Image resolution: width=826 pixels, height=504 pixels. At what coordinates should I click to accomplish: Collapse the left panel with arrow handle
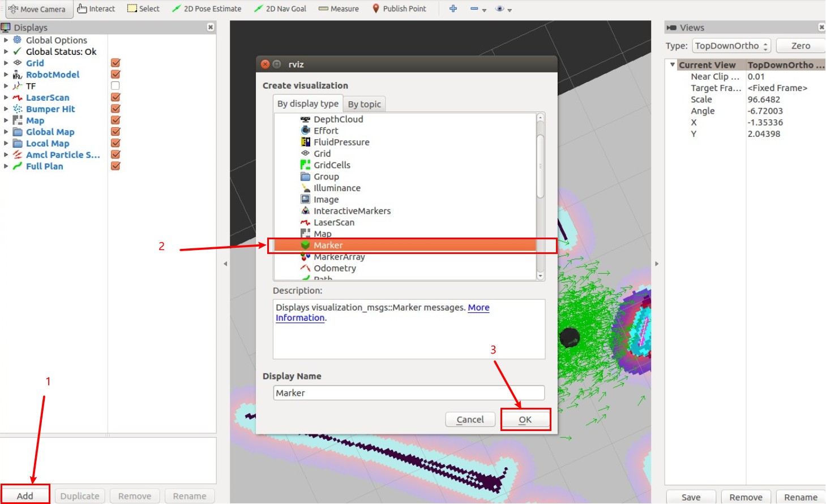coord(225,264)
